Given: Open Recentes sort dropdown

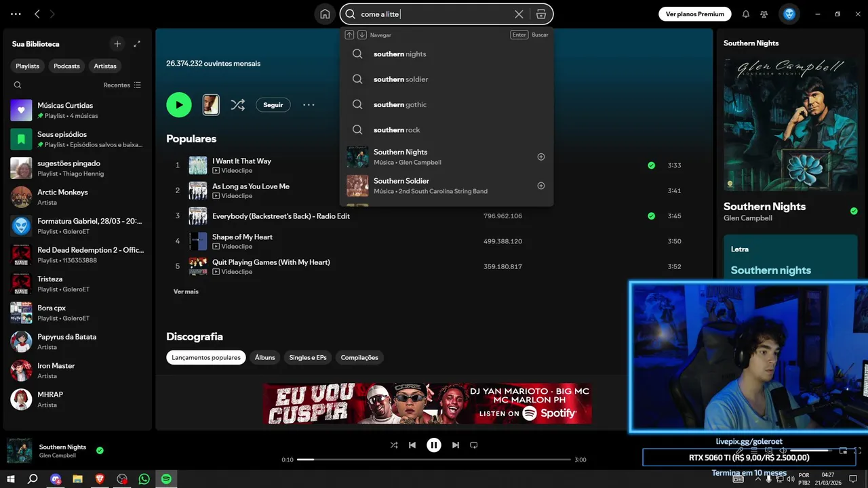Looking at the screenshot, I should point(122,85).
